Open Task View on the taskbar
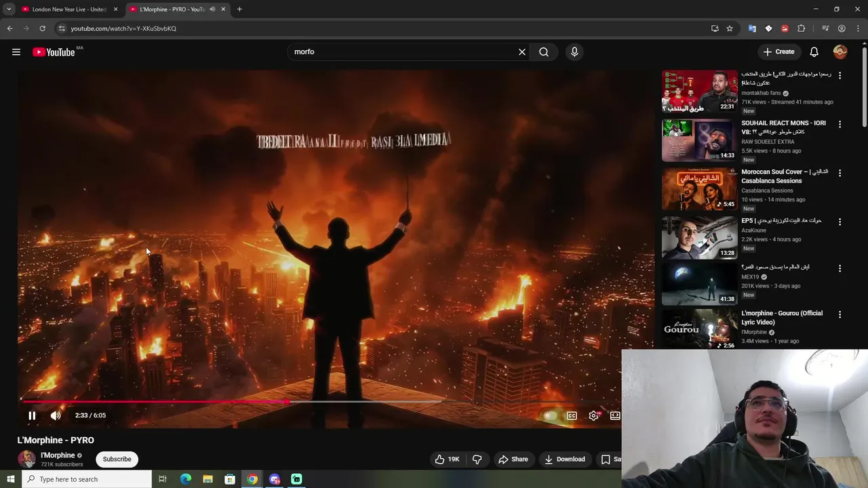Image resolution: width=868 pixels, height=488 pixels. [x=163, y=479]
